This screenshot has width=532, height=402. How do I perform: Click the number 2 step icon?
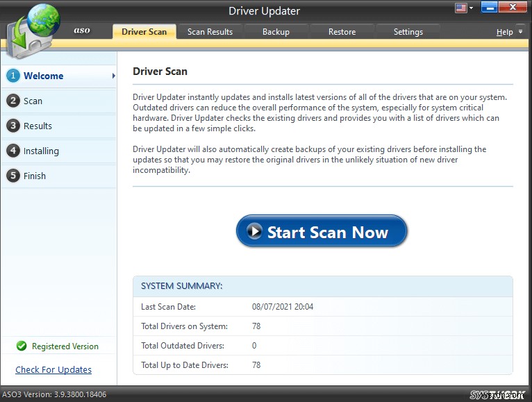point(13,101)
